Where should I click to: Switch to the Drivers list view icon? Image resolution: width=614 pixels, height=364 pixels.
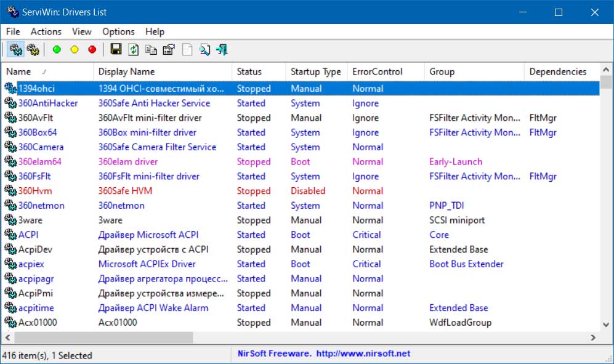tap(15, 50)
